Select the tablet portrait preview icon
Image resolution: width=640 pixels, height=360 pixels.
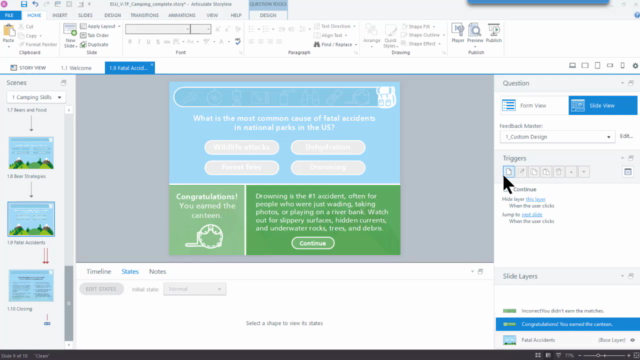pyautogui.click(x=598, y=65)
